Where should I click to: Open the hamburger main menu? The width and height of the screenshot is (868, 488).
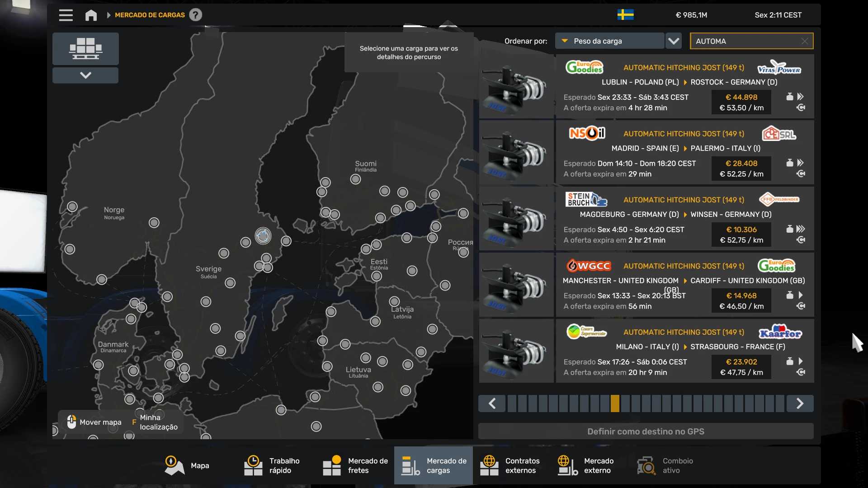[x=66, y=15]
